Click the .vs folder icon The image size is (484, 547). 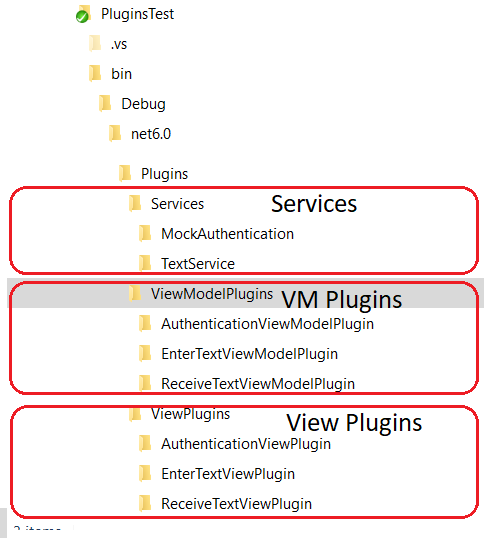coord(95,44)
